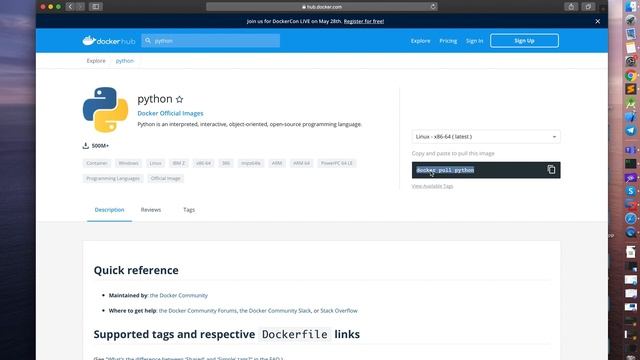Reload the page in Safari's address bar
This screenshot has width=640, height=360.
coord(433,7)
